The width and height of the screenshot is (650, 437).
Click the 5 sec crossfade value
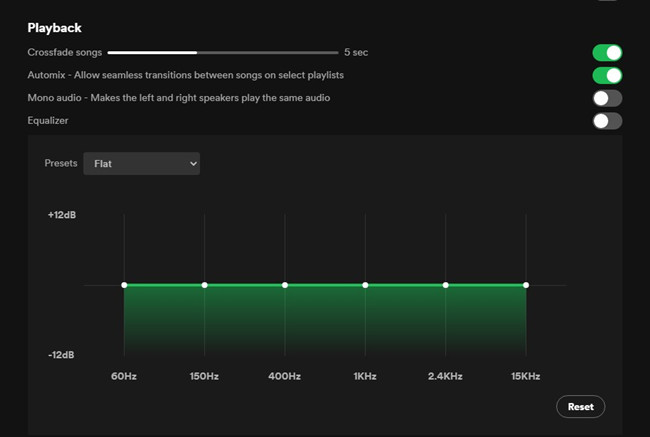coord(356,53)
